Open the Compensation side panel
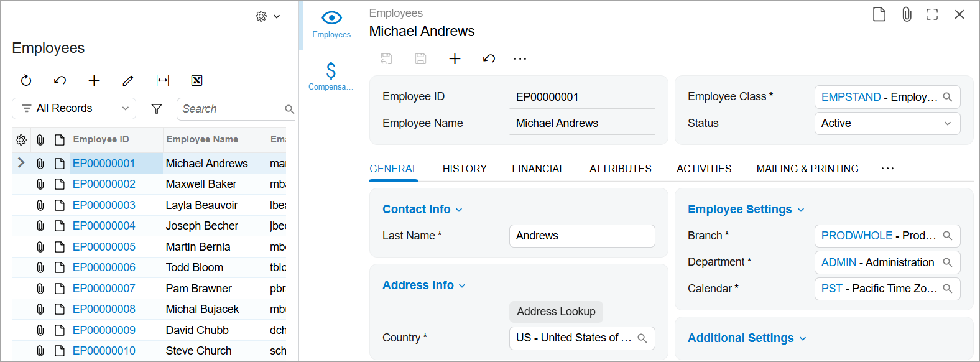Image resolution: width=980 pixels, height=362 pixels. pyautogui.click(x=331, y=76)
